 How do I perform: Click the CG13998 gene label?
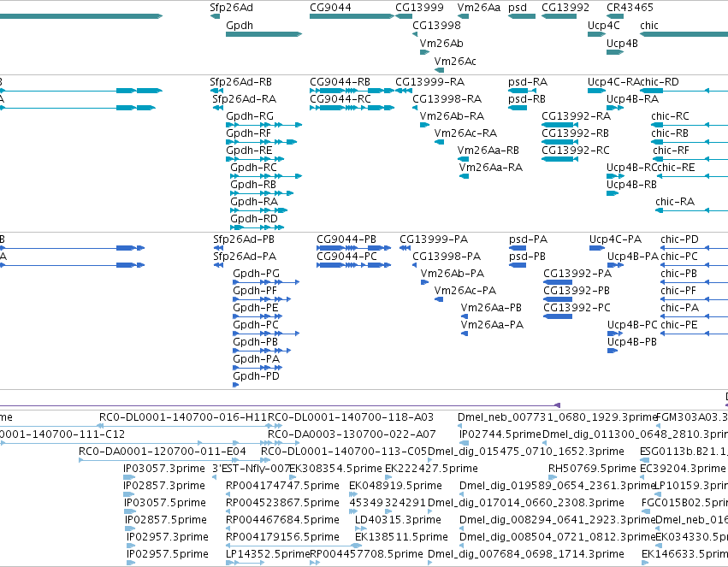436,26
